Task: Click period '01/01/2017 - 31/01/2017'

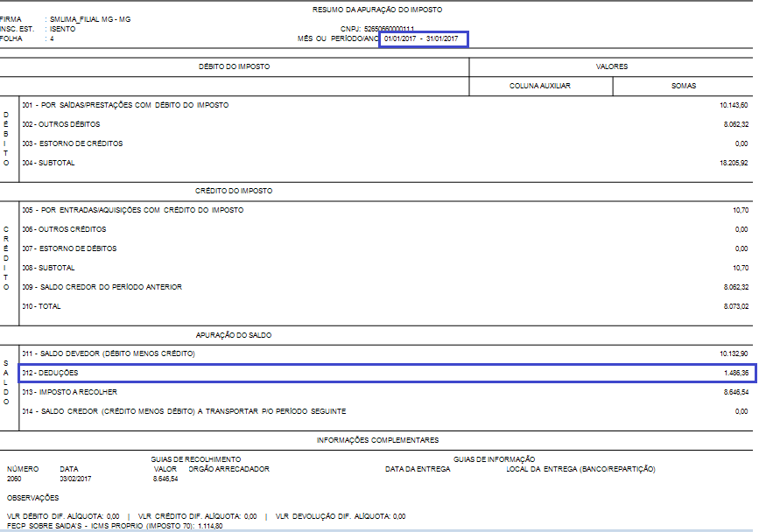Action: pos(421,38)
